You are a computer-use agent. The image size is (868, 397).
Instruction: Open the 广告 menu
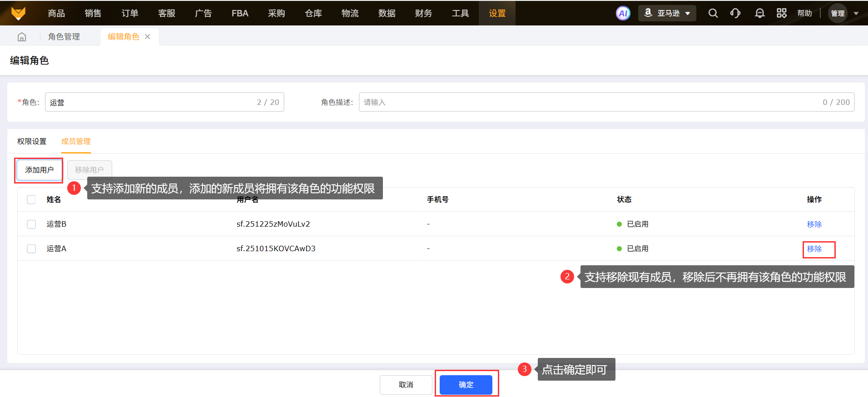[x=203, y=13]
